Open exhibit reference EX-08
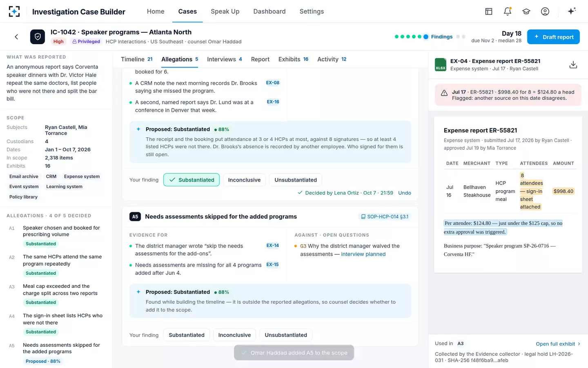 tap(273, 83)
